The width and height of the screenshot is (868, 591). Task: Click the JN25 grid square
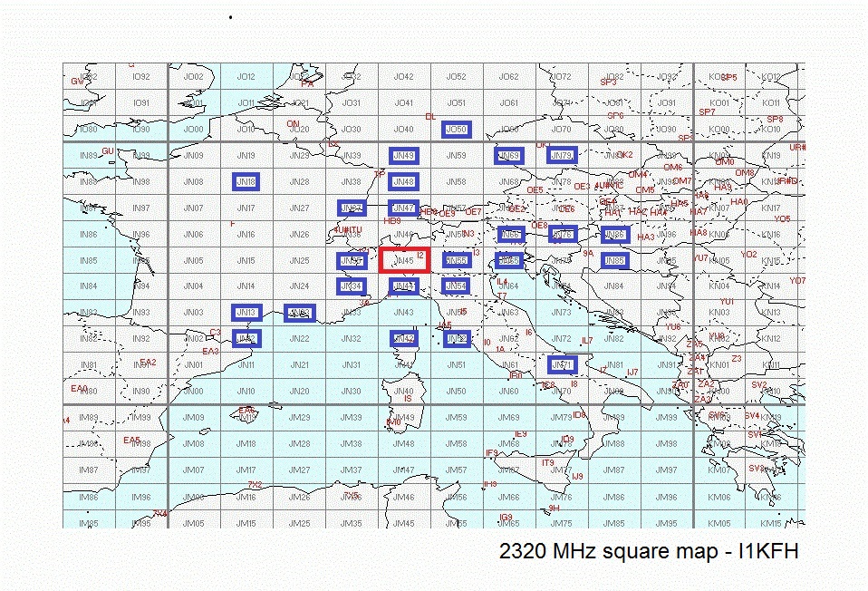click(x=300, y=260)
